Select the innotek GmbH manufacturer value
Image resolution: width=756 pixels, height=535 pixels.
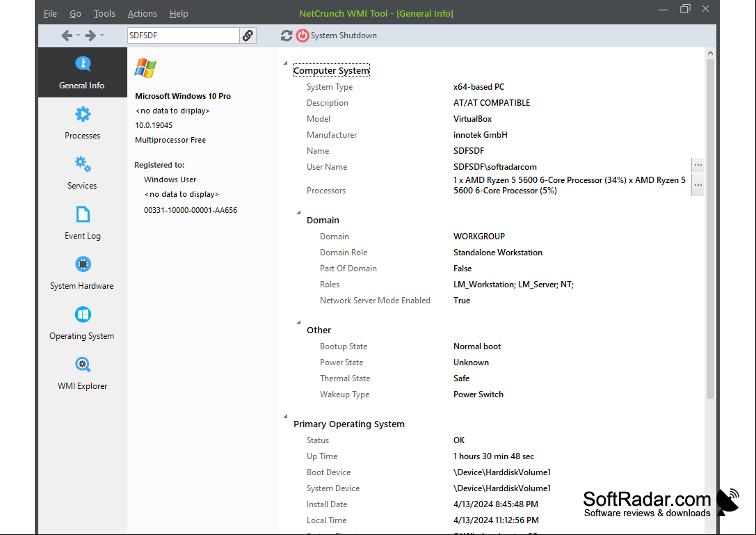click(x=480, y=134)
